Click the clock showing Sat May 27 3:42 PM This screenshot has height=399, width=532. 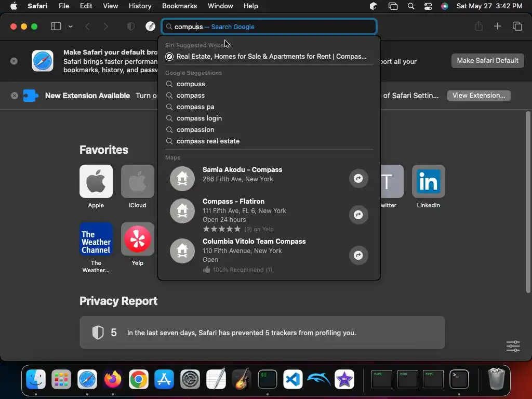[489, 6]
